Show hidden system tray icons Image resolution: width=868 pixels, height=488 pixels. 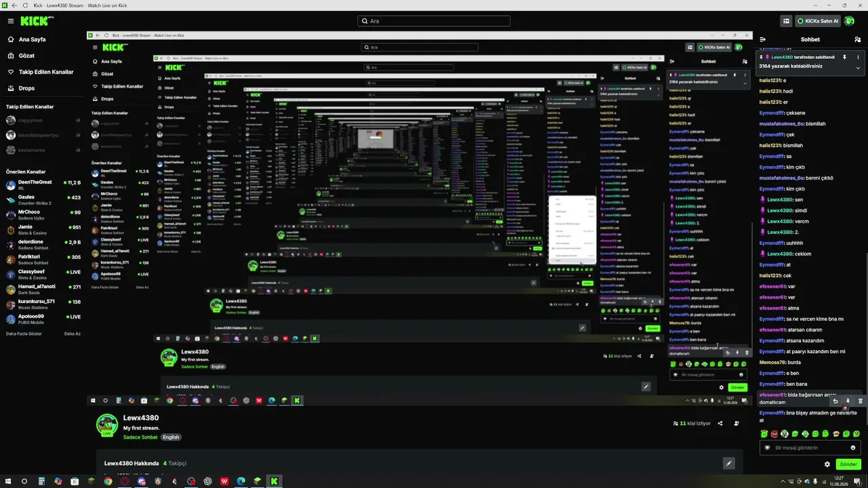(783, 481)
